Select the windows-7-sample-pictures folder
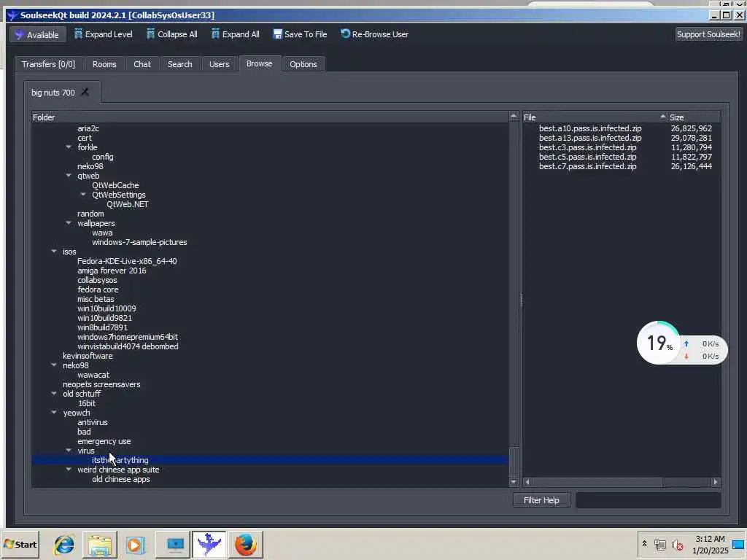This screenshot has width=747, height=560. coord(139,242)
